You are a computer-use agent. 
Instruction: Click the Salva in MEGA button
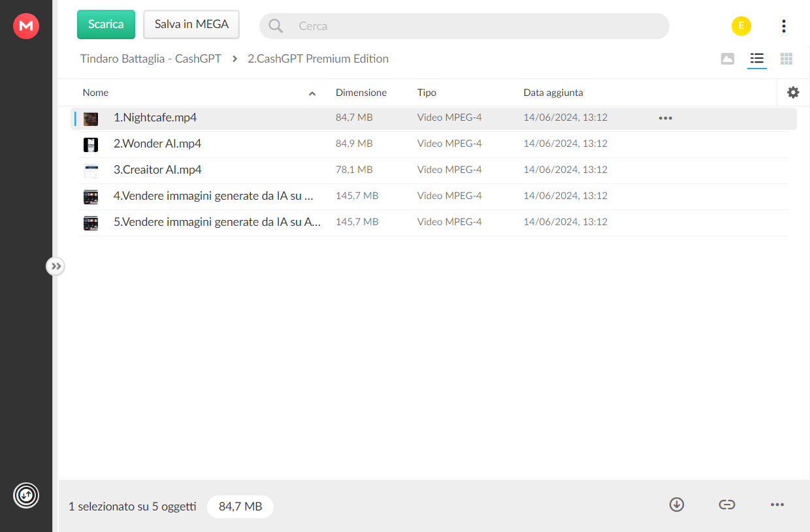coord(191,24)
